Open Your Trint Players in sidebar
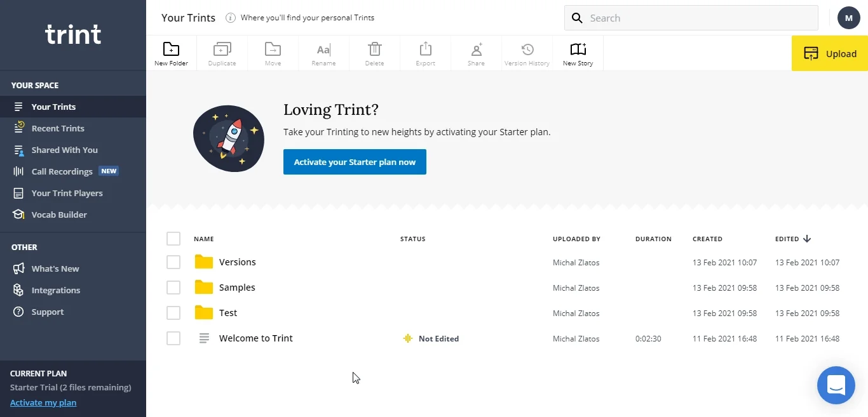Viewport: 868px width, 417px height. coord(73,193)
